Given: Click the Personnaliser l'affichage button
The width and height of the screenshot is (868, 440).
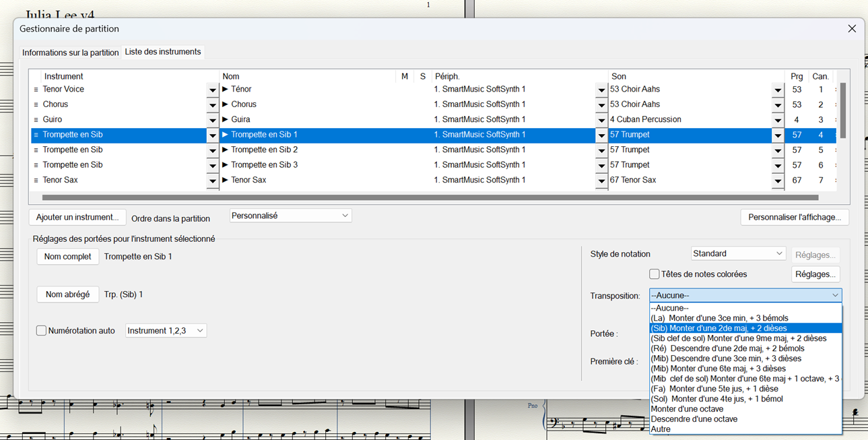Looking at the screenshot, I should tap(795, 218).
